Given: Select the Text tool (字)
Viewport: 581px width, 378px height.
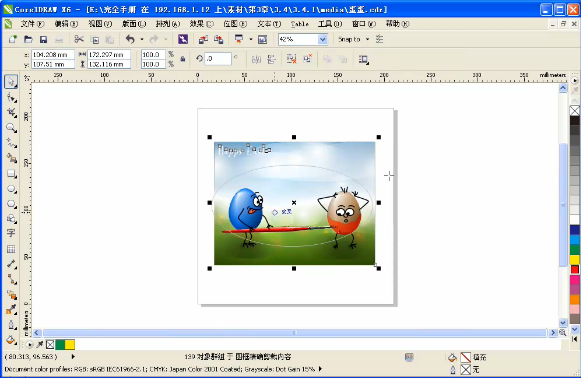Looking at the screenshot, I should pyautogui.click(x=11, y=233).
